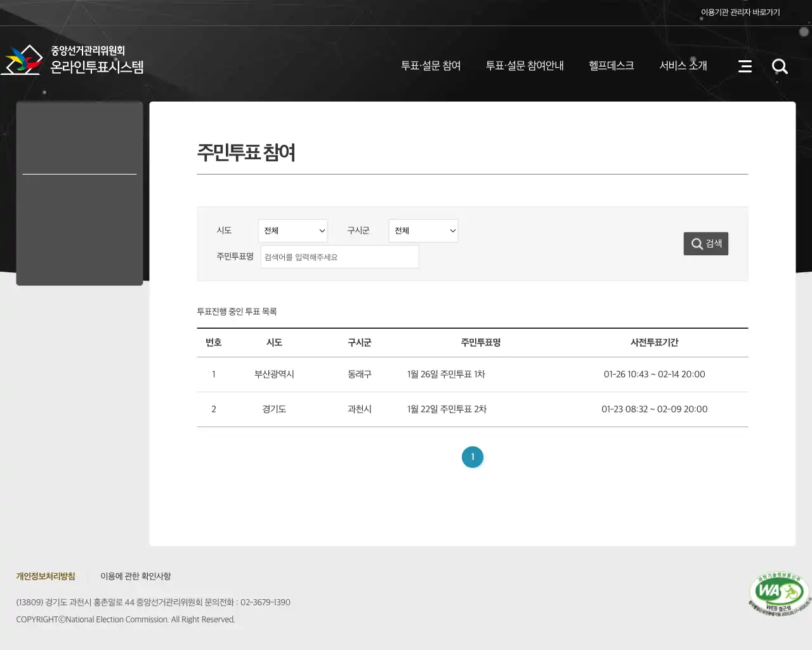Click the magnifying glass search icon in header
812x650 pixels.
coord(780,66)
